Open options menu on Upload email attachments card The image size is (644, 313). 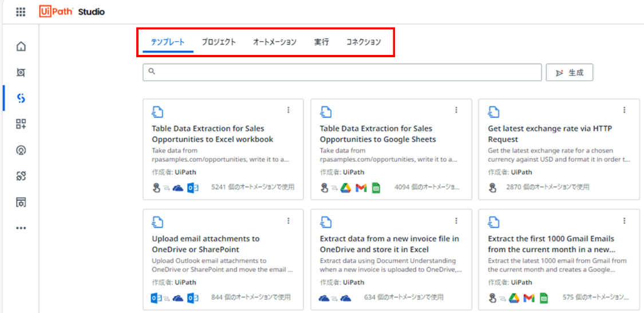[289, 220]
